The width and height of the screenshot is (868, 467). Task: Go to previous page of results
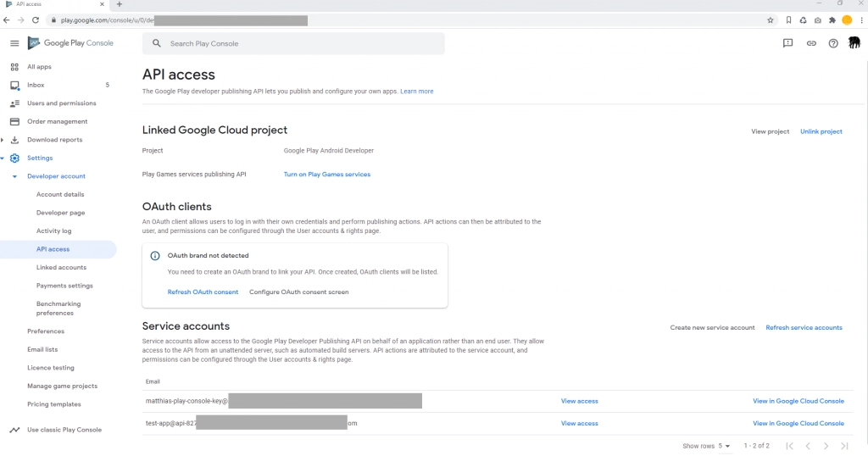click(x=808, y=446)
